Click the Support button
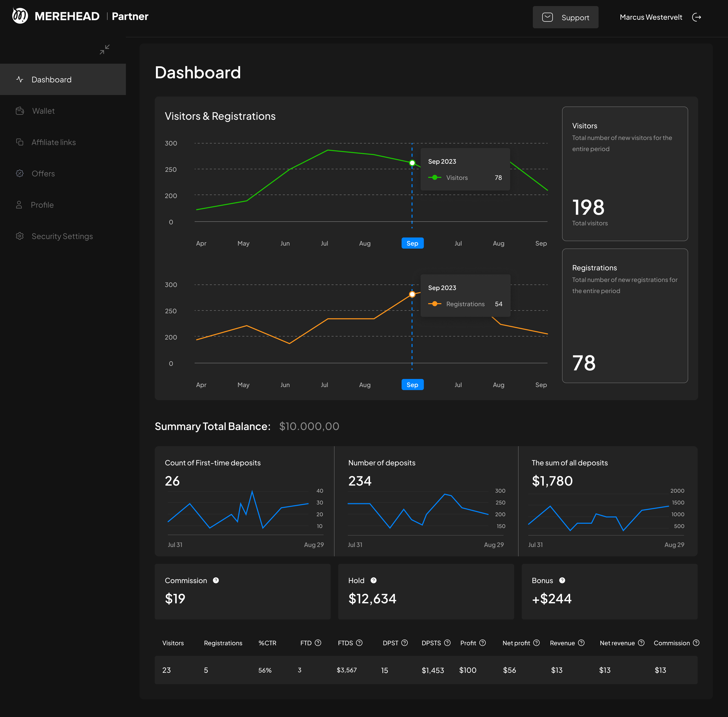Image resolution: width=728 pixels, height=717 pixels. (x=565, y=17)
